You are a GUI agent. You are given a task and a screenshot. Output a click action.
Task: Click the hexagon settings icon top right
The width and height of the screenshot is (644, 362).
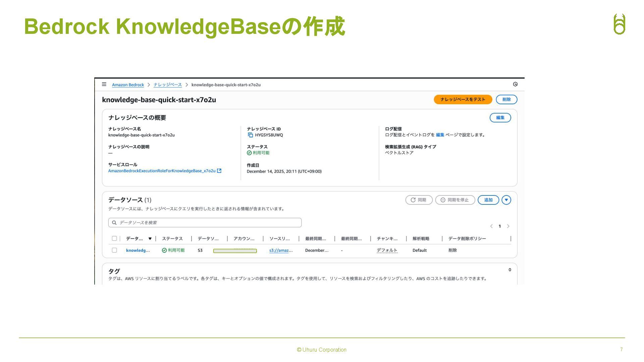pyautogui.click(x=515, y=84)
